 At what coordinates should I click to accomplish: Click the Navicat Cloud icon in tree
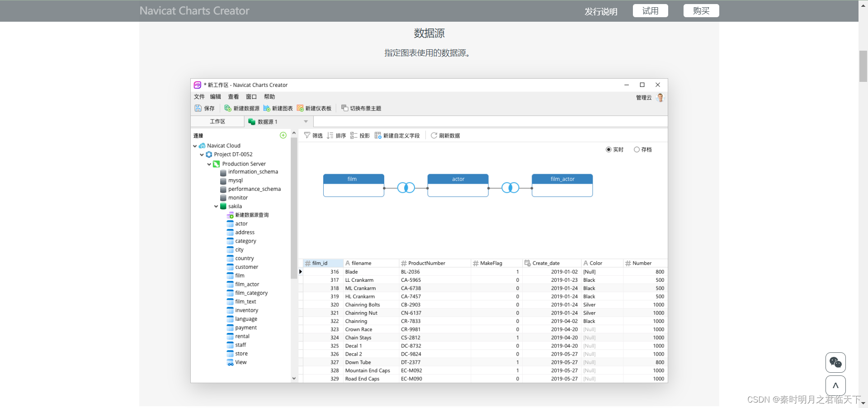tap(202, 146)
